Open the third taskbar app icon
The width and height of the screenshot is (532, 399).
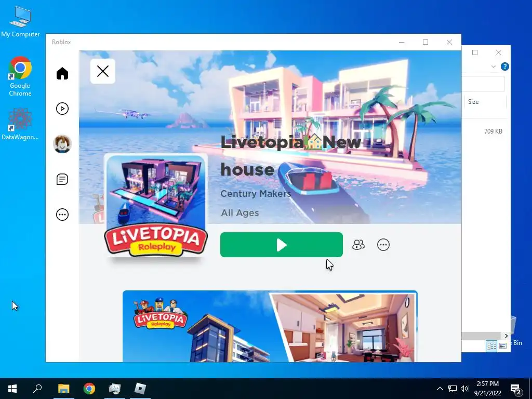[x=115, y=389]
